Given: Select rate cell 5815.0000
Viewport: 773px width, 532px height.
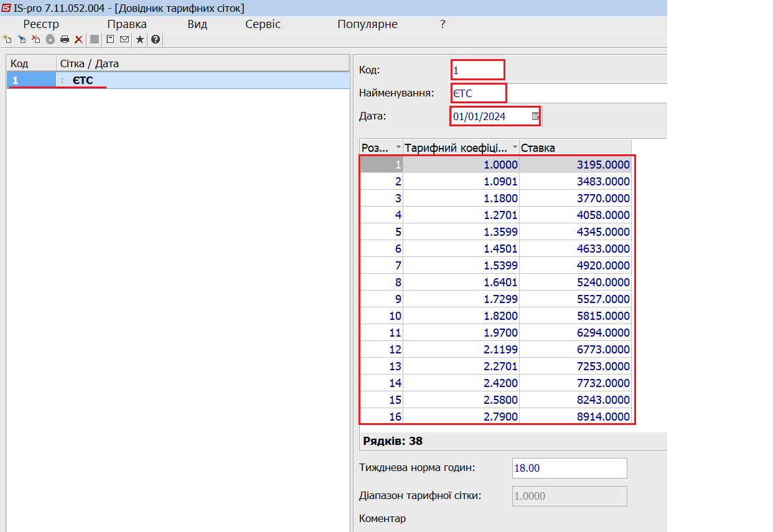Looking at the screenshot, I should pos(576,316).
